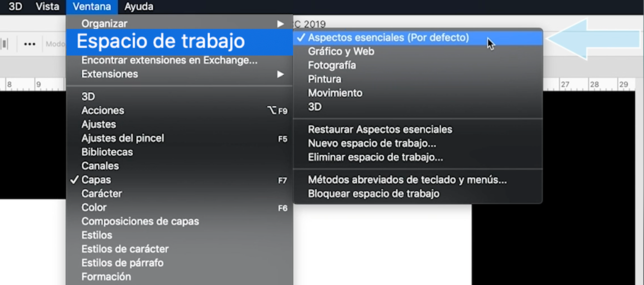Open the Ayuda menu

[x=139, y=6]
